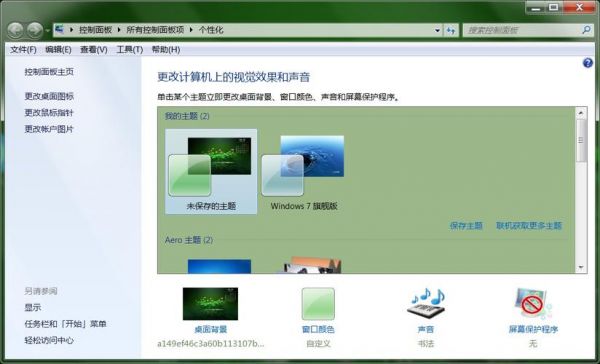
Task: Open the 文件(F) menu
Action: (23, 50)
